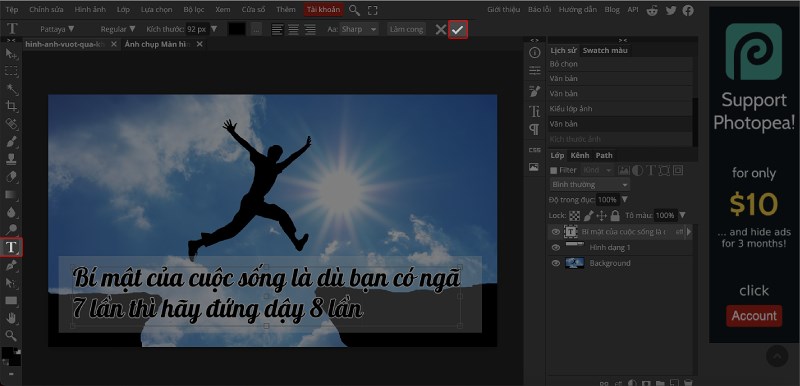Open the Bộ lọc menu

coord(194,10)
